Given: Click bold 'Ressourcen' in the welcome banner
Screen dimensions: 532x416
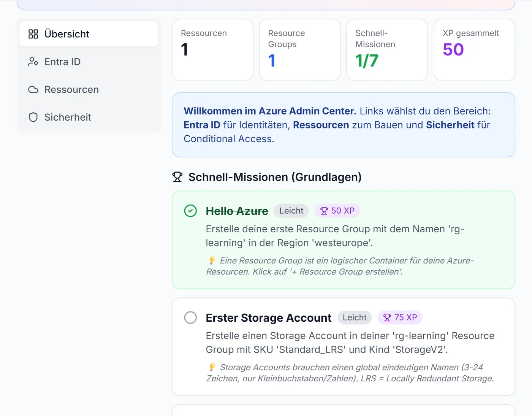Looking at the screenshot, I should tap(321, 125).
